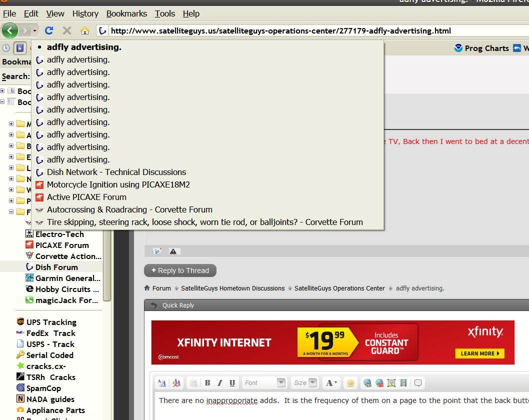Insert a smiley from the editor toolbar
The image size is (529, 420).
point(350,383)
